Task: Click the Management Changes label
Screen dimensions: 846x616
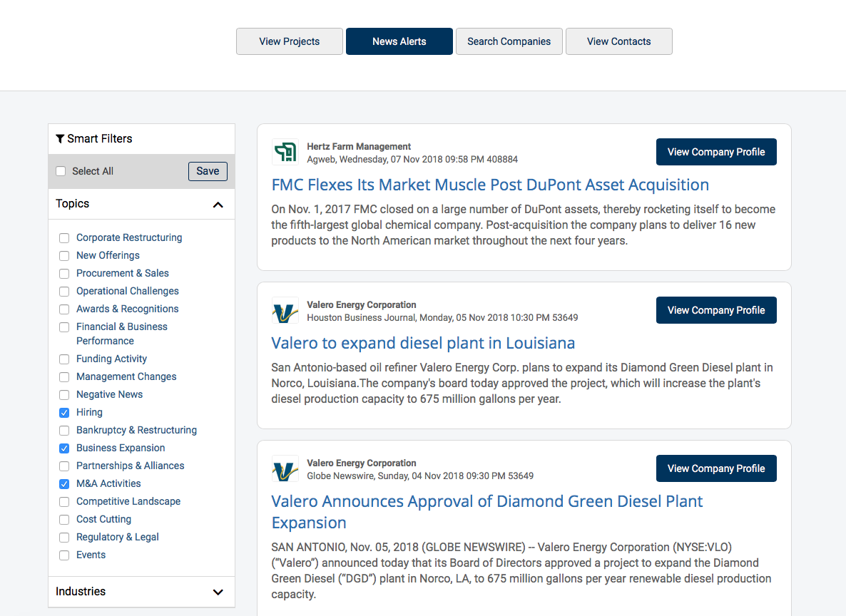Action: 126,376
